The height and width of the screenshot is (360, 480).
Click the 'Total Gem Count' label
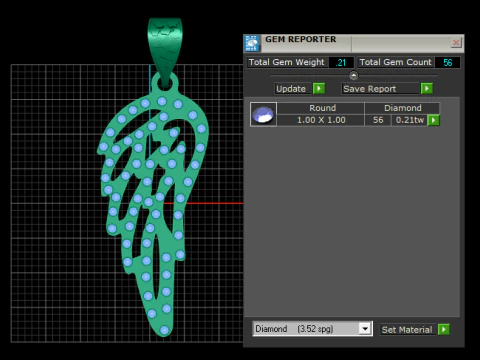(x=395, y=62)
